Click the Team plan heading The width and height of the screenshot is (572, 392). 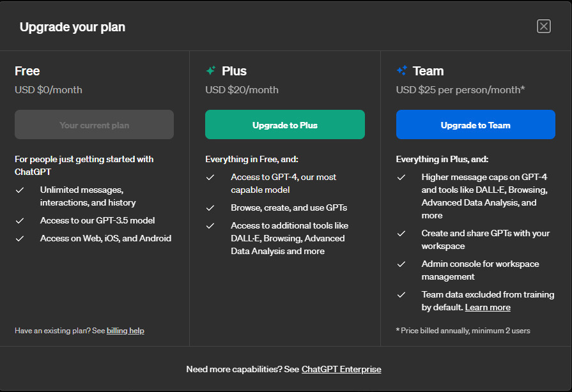(x=428, y=71)
